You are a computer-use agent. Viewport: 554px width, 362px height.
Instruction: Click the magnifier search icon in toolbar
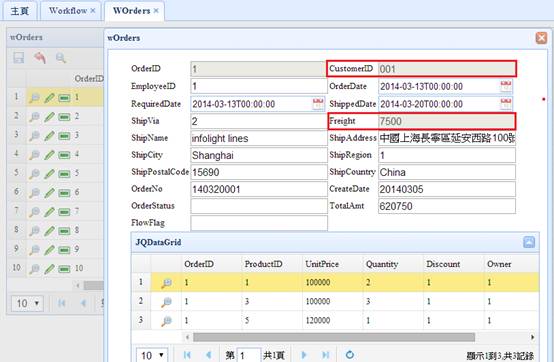[61, 58]
